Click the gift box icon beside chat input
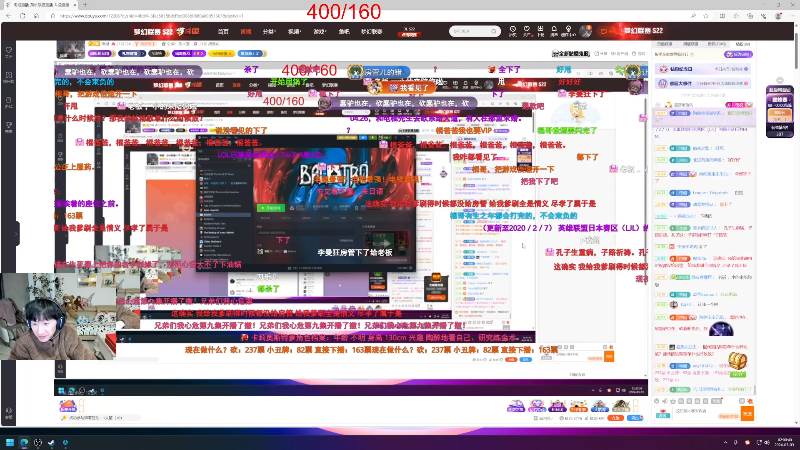 pyautogui.click(x=663, y=414)
